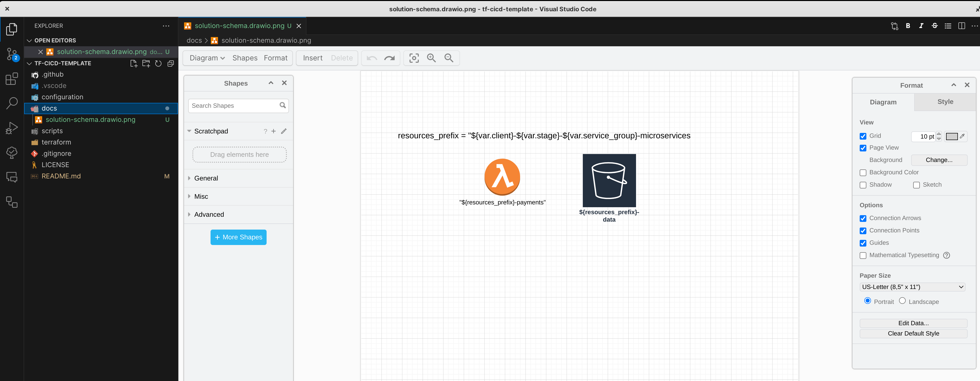Open the Diagram dropdown menu

[x=207, y=58]
